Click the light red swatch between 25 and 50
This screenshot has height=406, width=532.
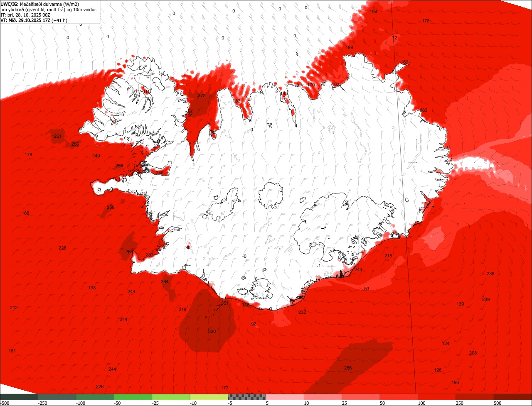(x=361, y=397)
